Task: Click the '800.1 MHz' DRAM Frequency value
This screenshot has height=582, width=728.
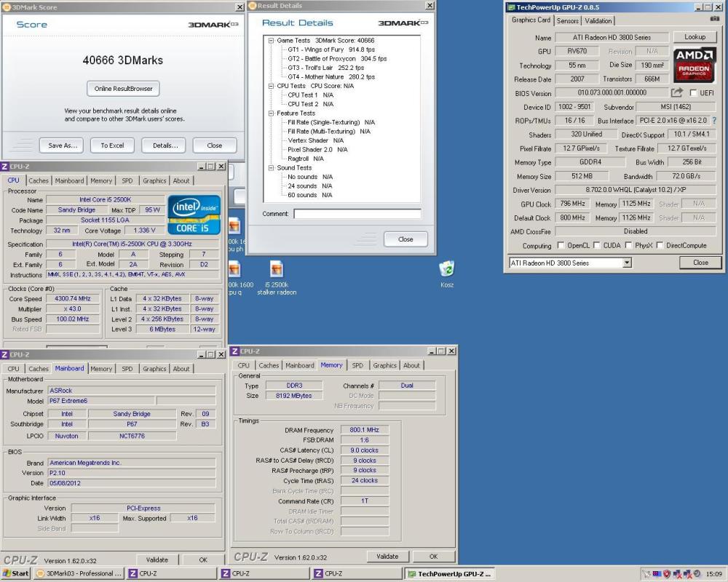Action: (x=365, y=430)
